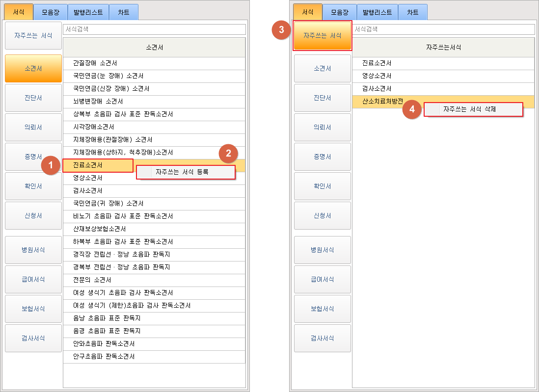Click the 자주쓰는서식 list header in right panel
539x392 pixels.
(443, 48)
